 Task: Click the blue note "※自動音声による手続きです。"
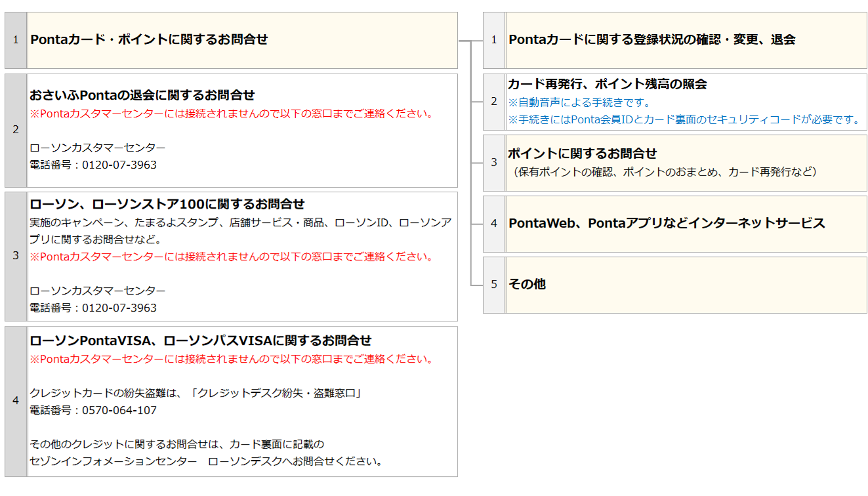coord(579,102)
